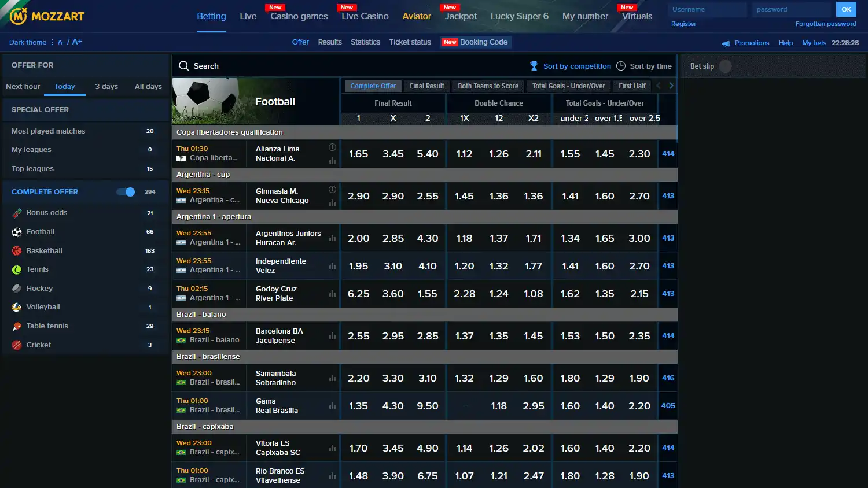Open Casino games section
The height and width of the screenshot is (488, 868).
(299, 16)
